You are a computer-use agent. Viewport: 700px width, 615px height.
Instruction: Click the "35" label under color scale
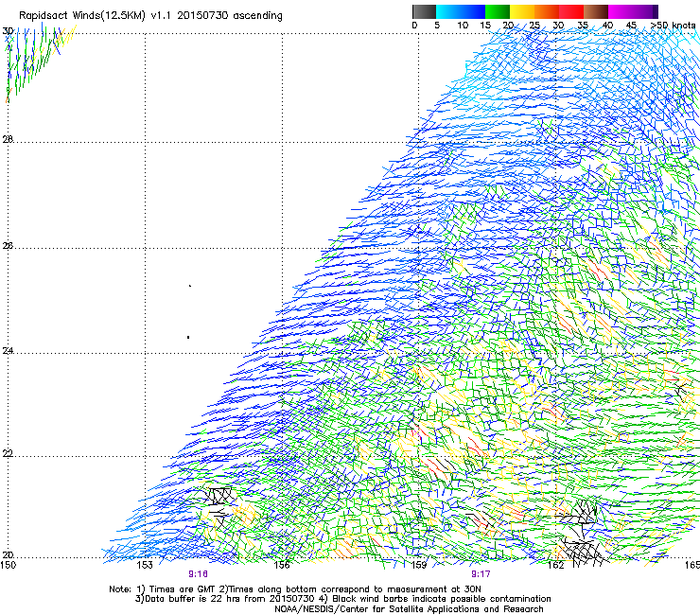(583, 26)
